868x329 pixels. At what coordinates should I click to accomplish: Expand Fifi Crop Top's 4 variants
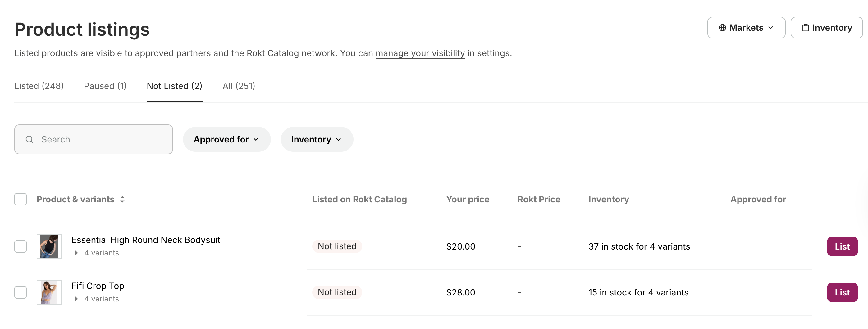(x=77, y=299)
